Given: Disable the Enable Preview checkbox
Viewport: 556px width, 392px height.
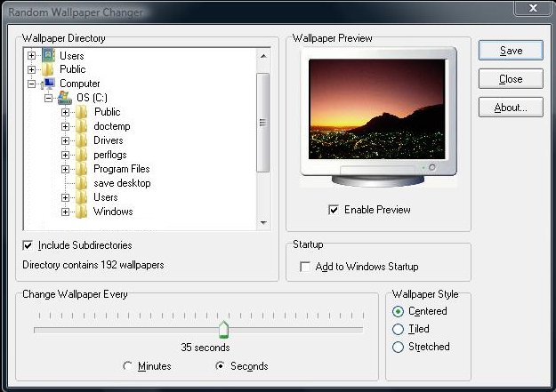Looking at the screenshot, I should point(334,210).
